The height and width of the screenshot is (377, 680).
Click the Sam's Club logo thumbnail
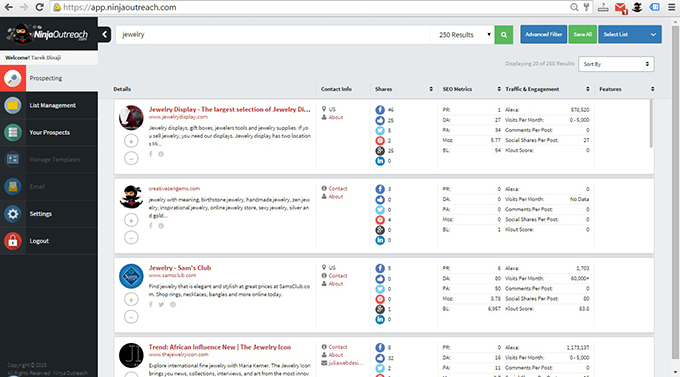[x=131, y=276]
